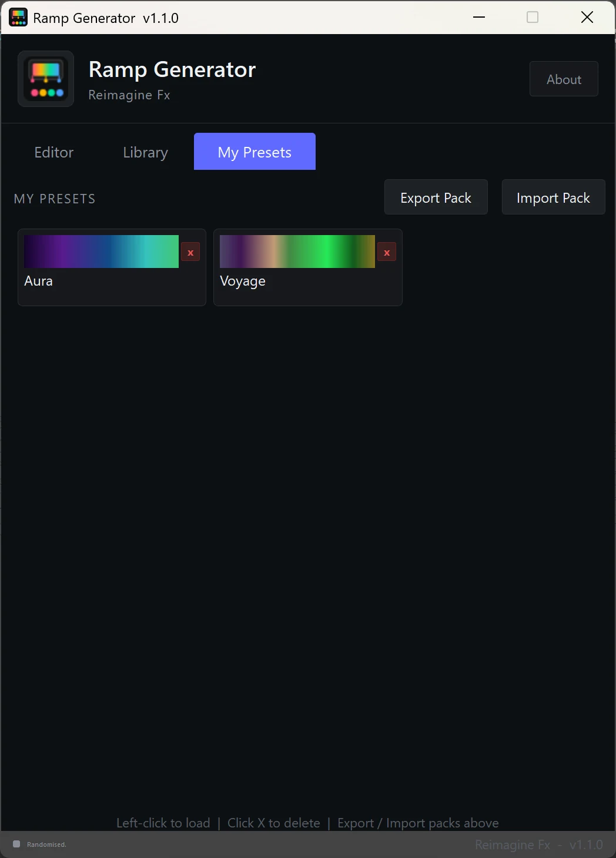Image resolution: width=616 pixels, height=858 pixels.
Task: Click the Aura preset name
Action: coord(39,281)
